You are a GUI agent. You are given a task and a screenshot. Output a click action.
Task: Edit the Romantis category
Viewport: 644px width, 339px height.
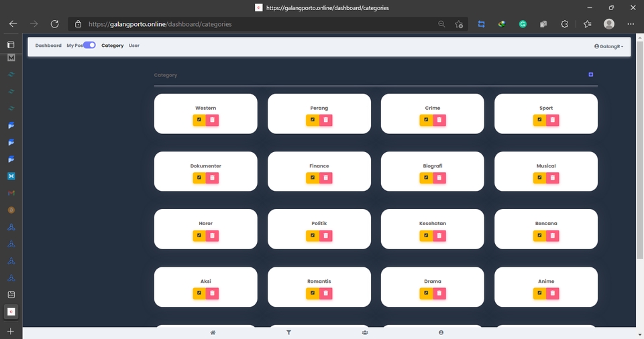coord(313,293)
